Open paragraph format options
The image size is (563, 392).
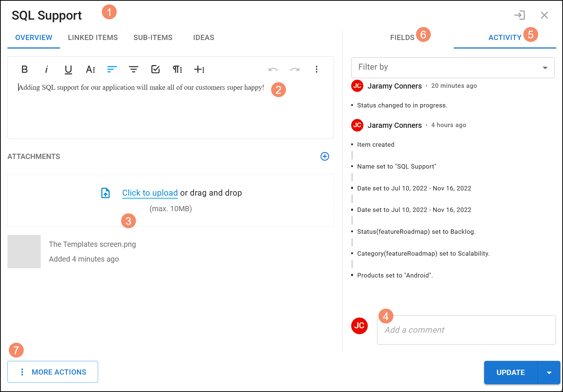pyautogui.click(x=177, y=69)
